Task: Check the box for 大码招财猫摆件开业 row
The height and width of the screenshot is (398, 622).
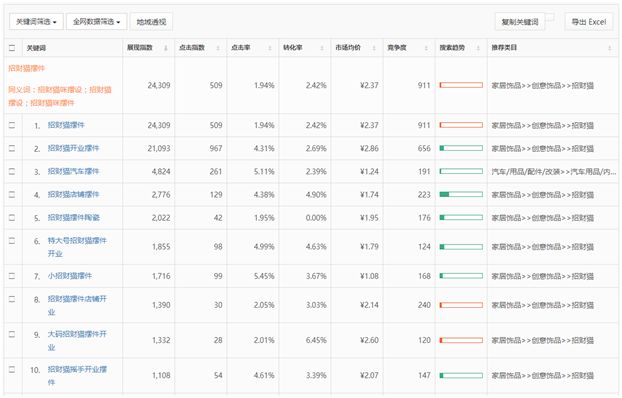Action: [12, 334]
